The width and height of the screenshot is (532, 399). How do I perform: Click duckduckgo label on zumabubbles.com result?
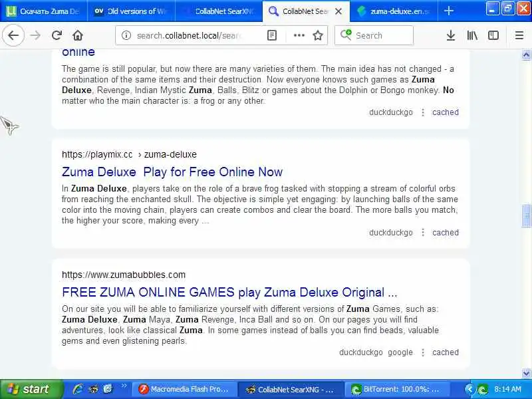pyautogui.click(x=361, y=352)
